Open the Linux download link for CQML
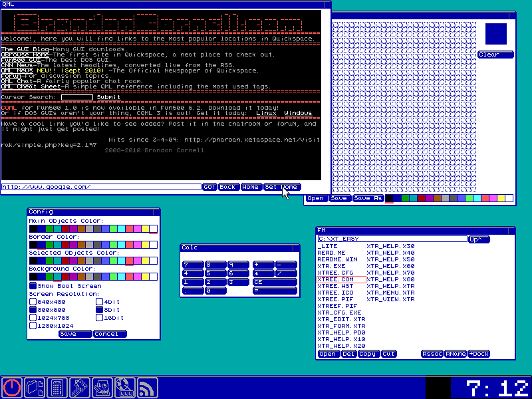The image size is (532, 399). [265, 112]
